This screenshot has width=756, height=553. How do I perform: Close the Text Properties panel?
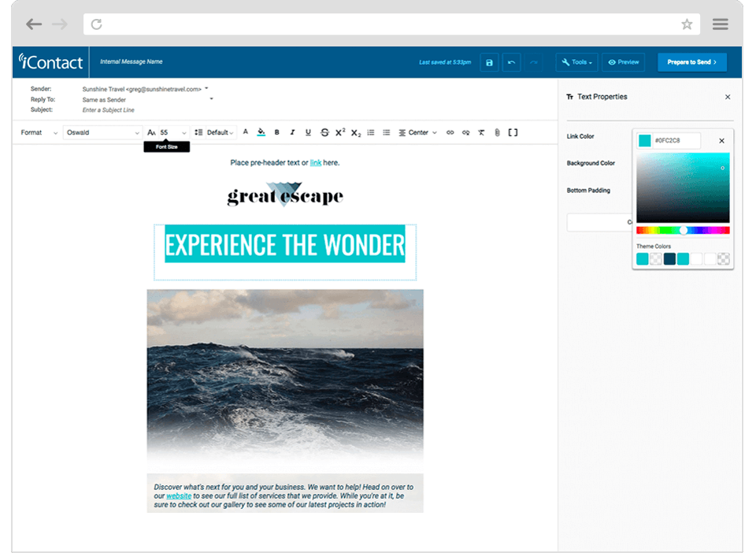coord(728,97)
